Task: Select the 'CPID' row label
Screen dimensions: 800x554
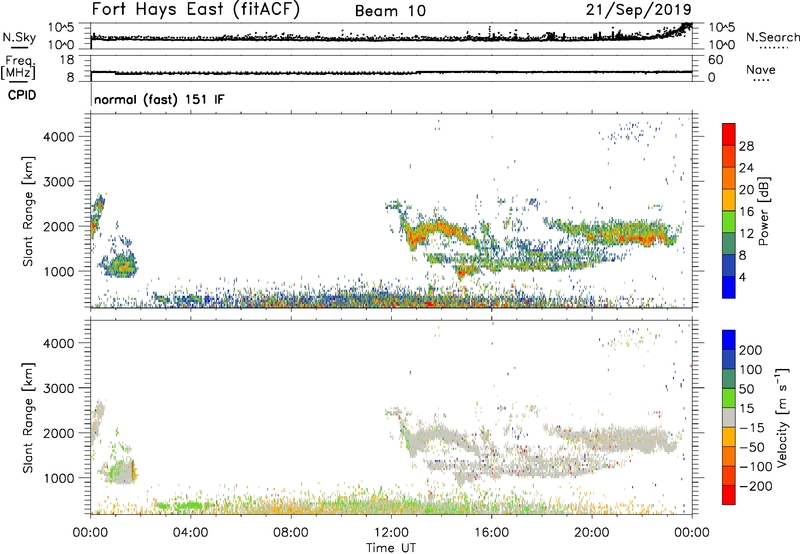Action: [22, 95]
